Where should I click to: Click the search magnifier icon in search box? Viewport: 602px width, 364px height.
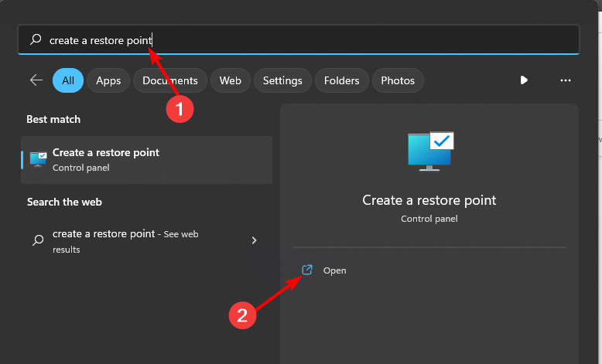[x=36, y=40]
